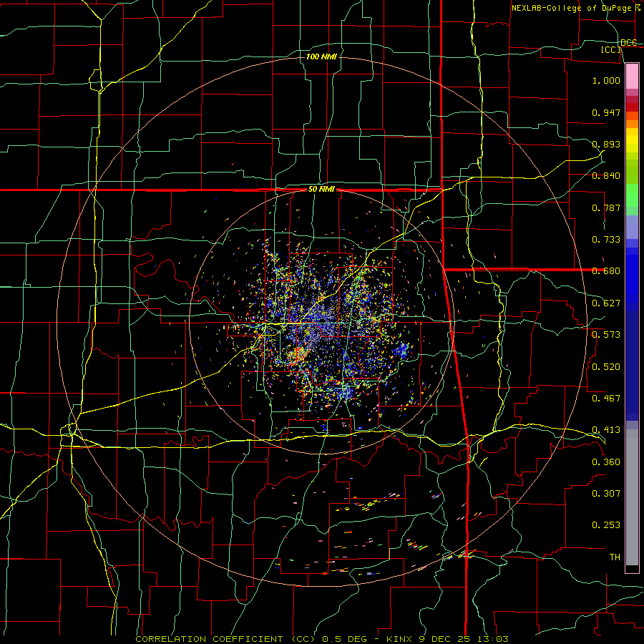Click the 0.573 legend value
The width and height of the screenshot is (644, 644).
click(606, 335)
